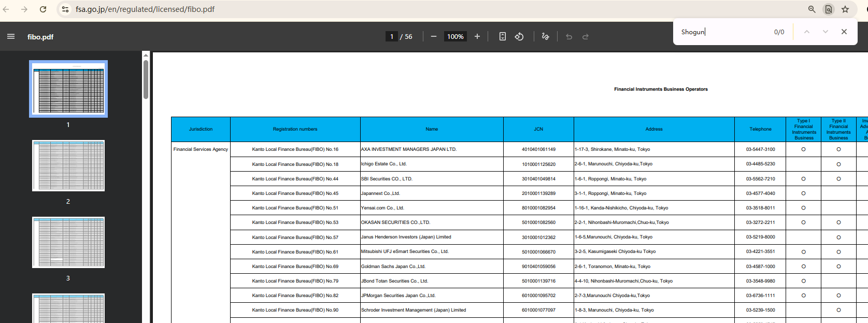Close the find bar
Viewport: 868px width, 323px height.
pyautogui.click(x=844, y=32)
